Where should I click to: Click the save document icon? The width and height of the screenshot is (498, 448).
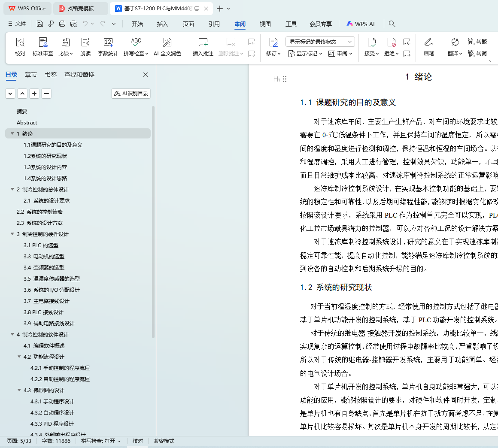click(x=39, y=24)
